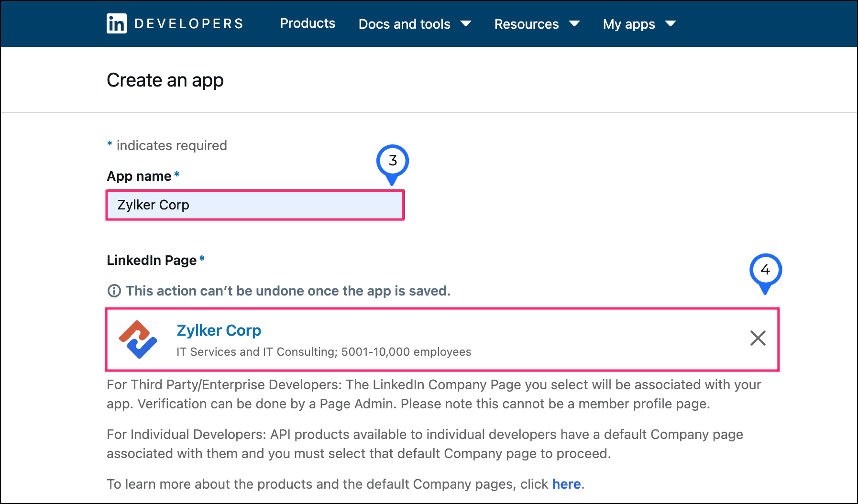Open the My apps menu
Viewport: 858px width, 504px height.
[x=628, y=24]
